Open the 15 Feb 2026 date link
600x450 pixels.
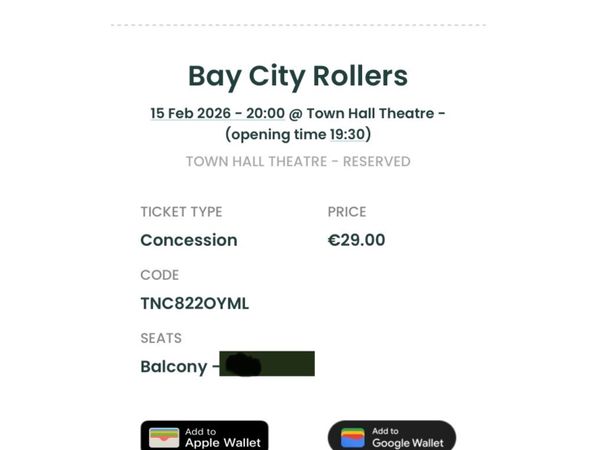point(190,113)
